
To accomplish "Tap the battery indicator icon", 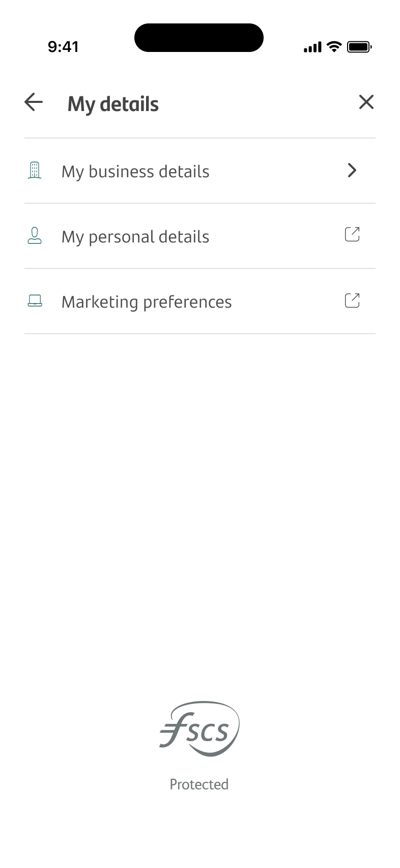I will (x=359, y=47).
